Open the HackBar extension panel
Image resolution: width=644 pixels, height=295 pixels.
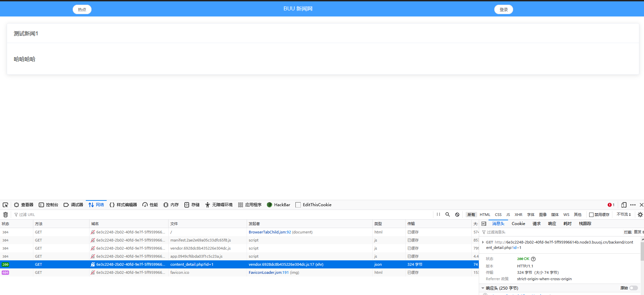278,205
